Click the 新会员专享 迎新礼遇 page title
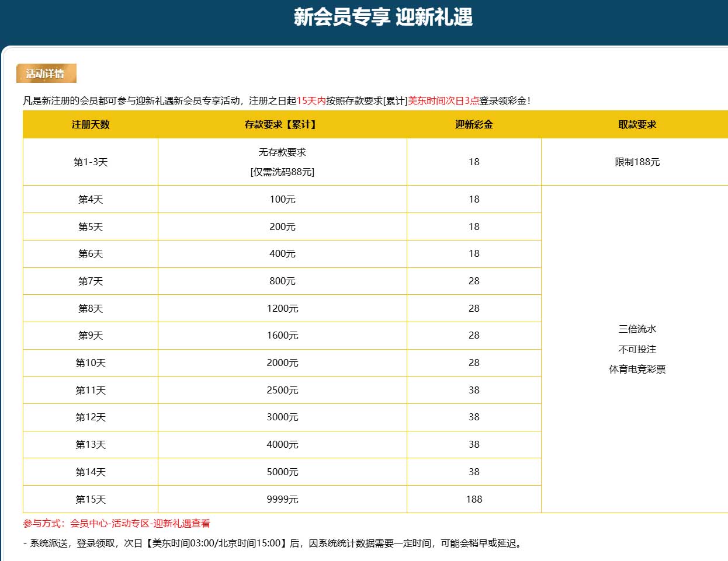This screenshot has width=728, height=561. pos(383,17)
